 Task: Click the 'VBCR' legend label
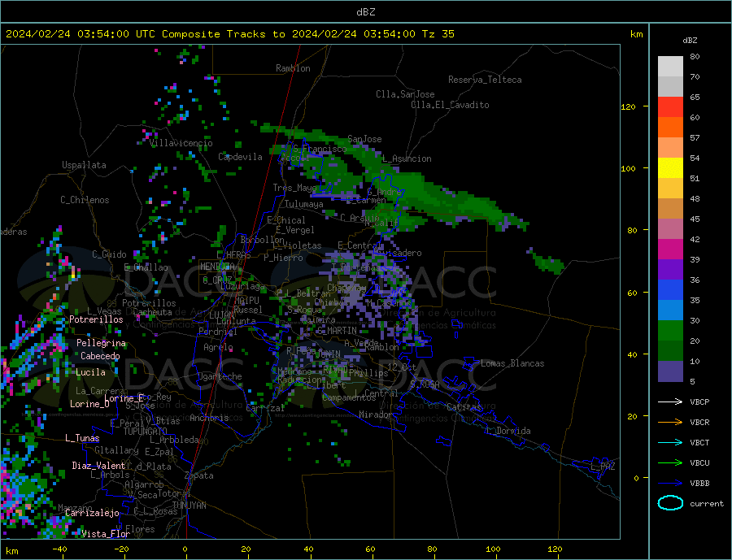(699, 423)
